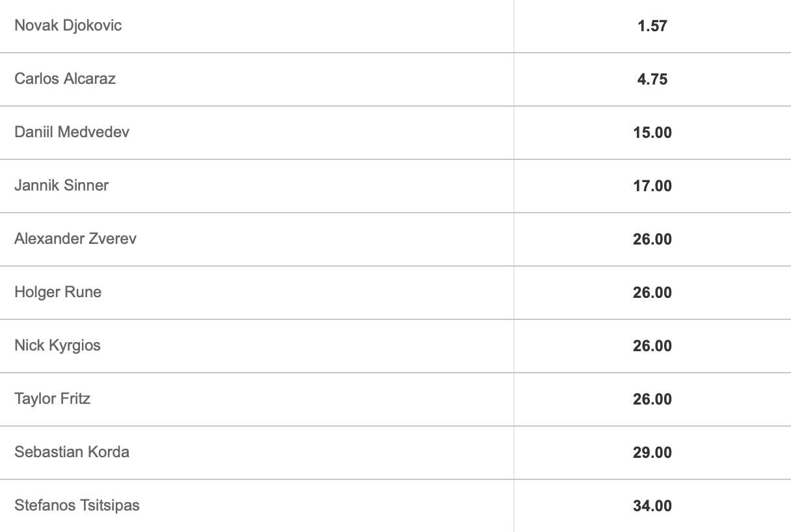Select the Holger Rune name
Viewport: 791px width, 532px height.
coord(58,293)
